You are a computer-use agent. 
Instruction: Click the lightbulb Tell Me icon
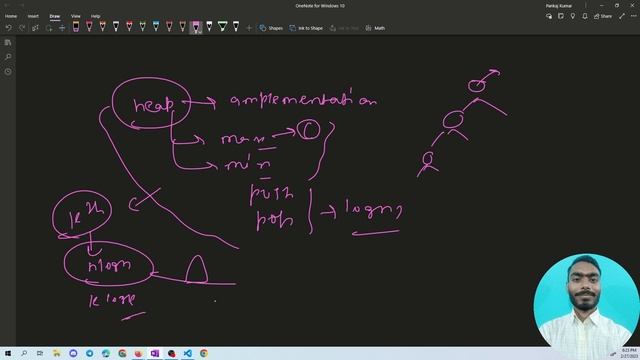573,16
